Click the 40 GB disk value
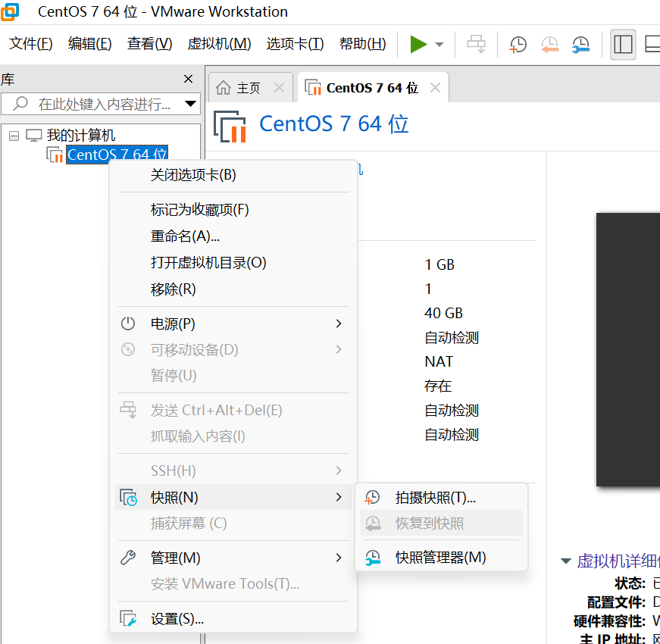This screenshot has width=660, height=644. tap(443, 313)
